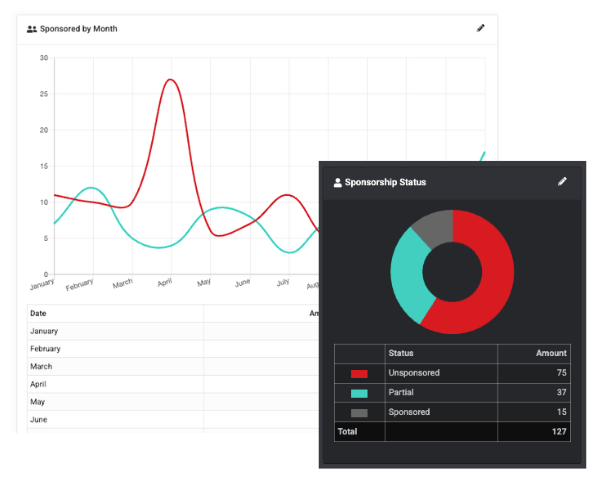Click the 30 label on chart y-axis
598x481 pixels.
pyautogui.click(x=44, y=58)
